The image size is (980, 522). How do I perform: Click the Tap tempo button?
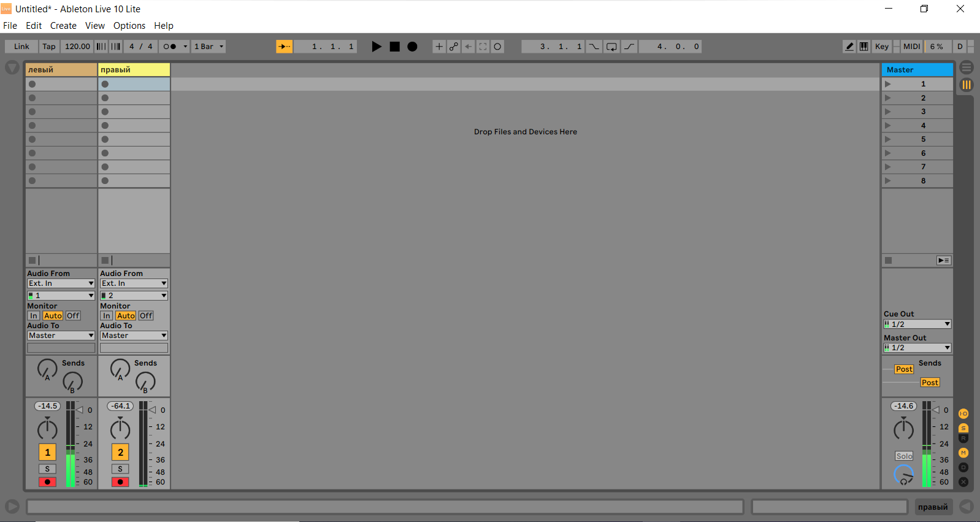tap(49, 47)
